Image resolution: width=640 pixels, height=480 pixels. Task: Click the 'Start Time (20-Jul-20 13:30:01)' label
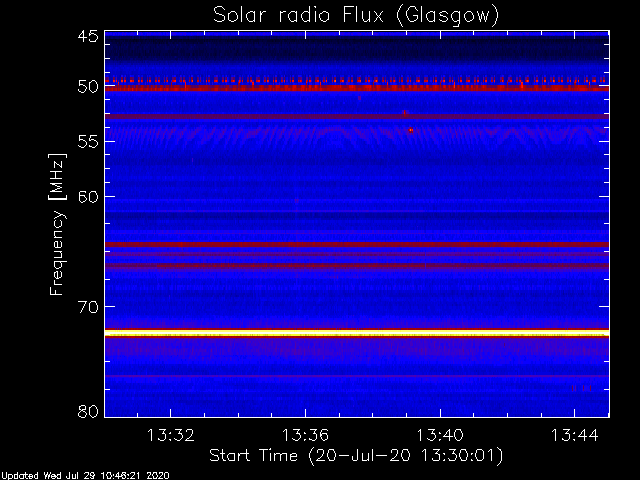(x=356, y=456)
